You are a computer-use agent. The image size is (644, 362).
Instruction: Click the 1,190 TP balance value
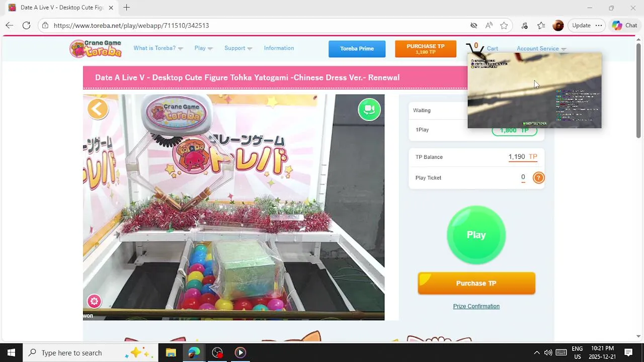[523, 157]
